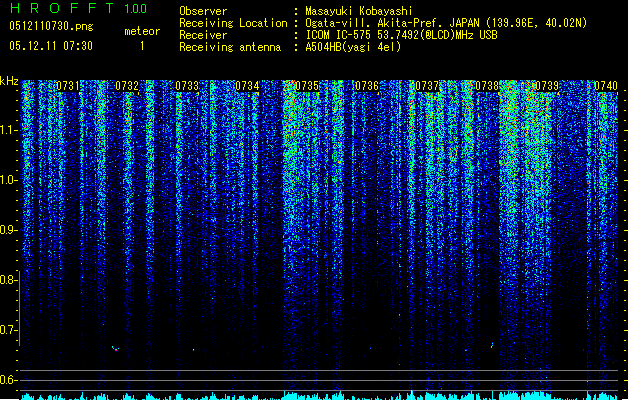The image size is (629, 400).
Task: Click the kHz axis unit label
Action: pos(9,81)
